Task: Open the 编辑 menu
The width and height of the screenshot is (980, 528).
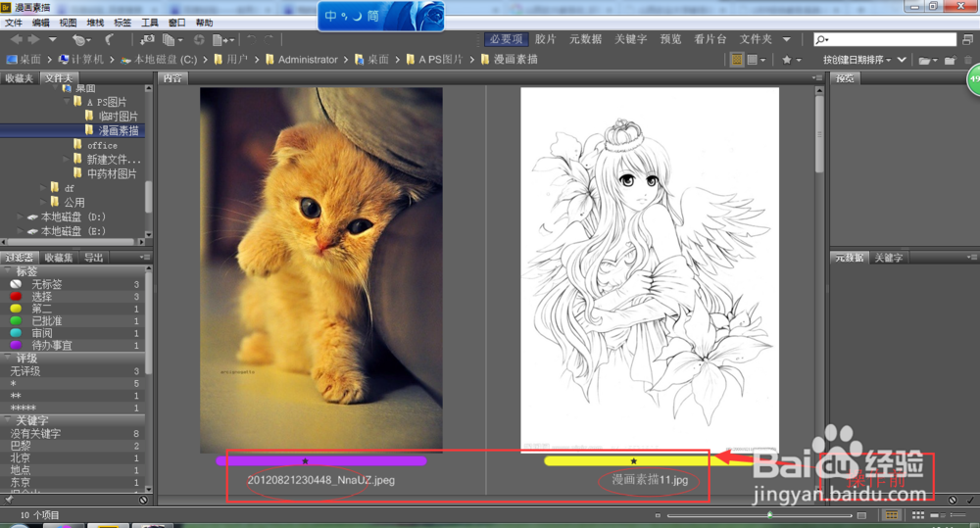Action: coord(40,23)
